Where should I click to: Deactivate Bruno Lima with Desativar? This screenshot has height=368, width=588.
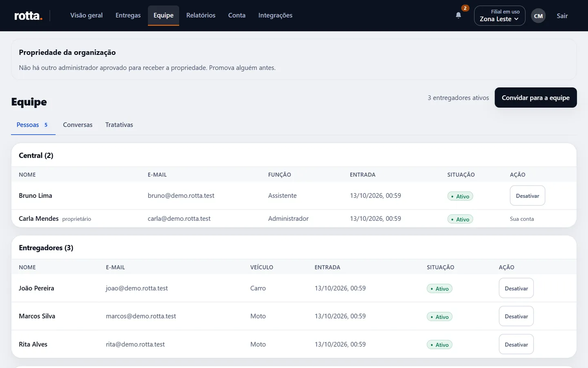(x=527, y=196)
